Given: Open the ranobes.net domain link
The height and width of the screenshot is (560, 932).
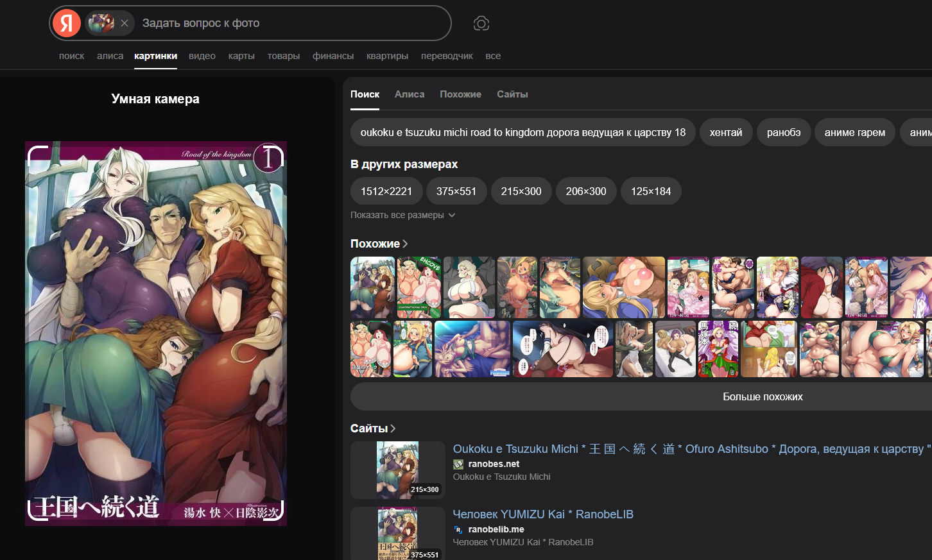Looking at the screenshot, I should pyautogui.click(x=494, y=464).
